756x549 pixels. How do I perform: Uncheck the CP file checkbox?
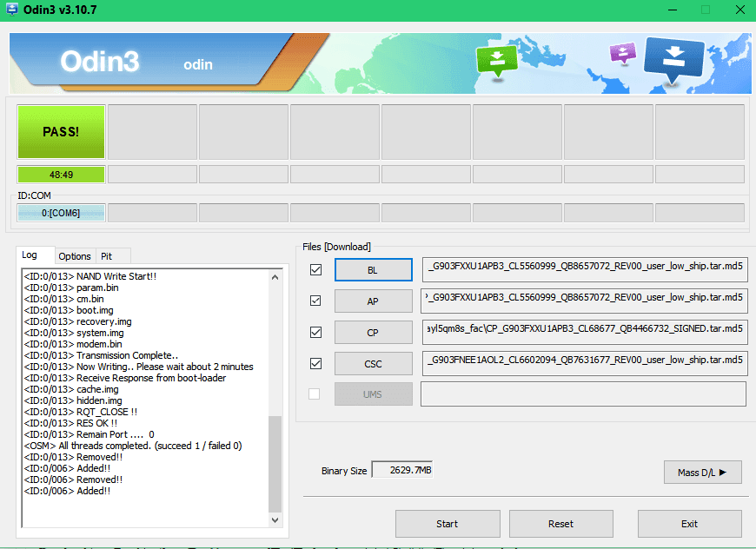click(315, 332)
